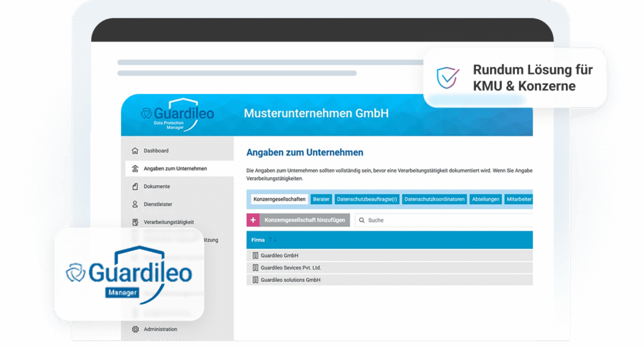Open Verarbeitungstätigkeit sidebar entry
The width and height of the screenshot is (644, 347).
pyautogui.click(x=169, y=222)
